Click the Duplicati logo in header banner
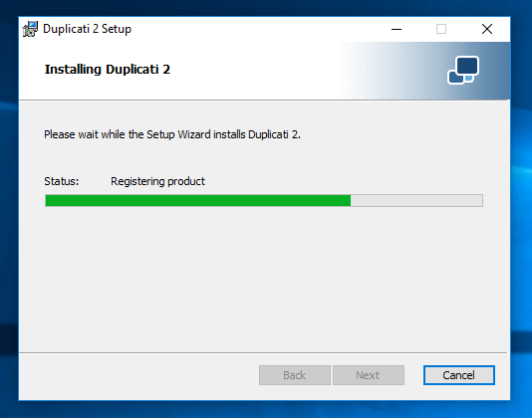532x418 pixels. 463,71
